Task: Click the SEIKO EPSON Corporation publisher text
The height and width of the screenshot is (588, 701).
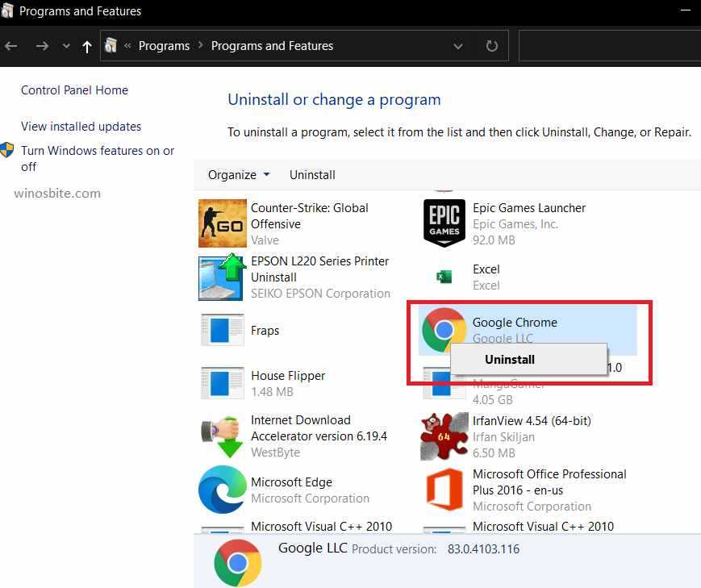Action: (320, 294)
